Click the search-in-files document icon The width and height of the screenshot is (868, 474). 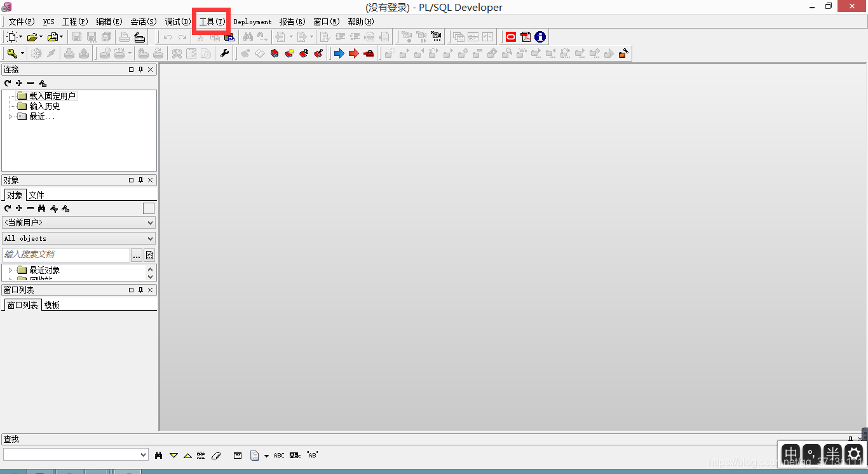coord(255,455)
